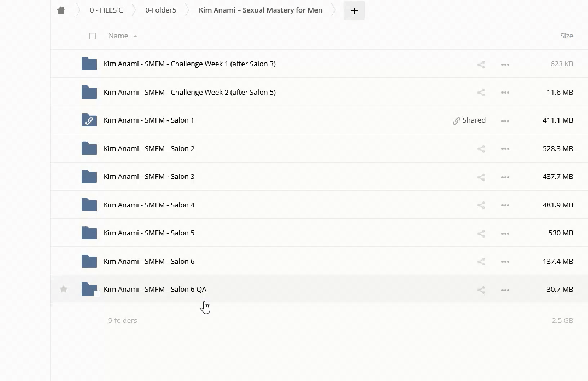Sort the list by Name column
Image resolution: width=588 pixels, height=381 pixels.
coord(118,36)
